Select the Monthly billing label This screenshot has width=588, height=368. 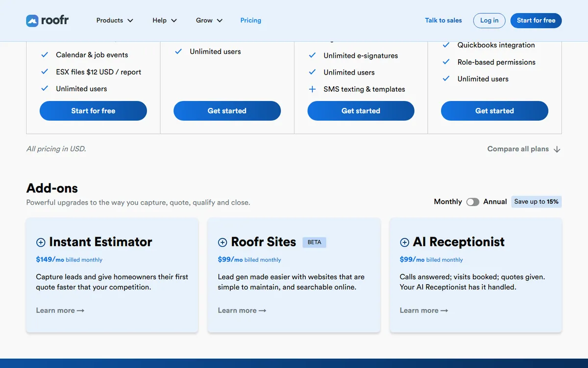(448, 202)
